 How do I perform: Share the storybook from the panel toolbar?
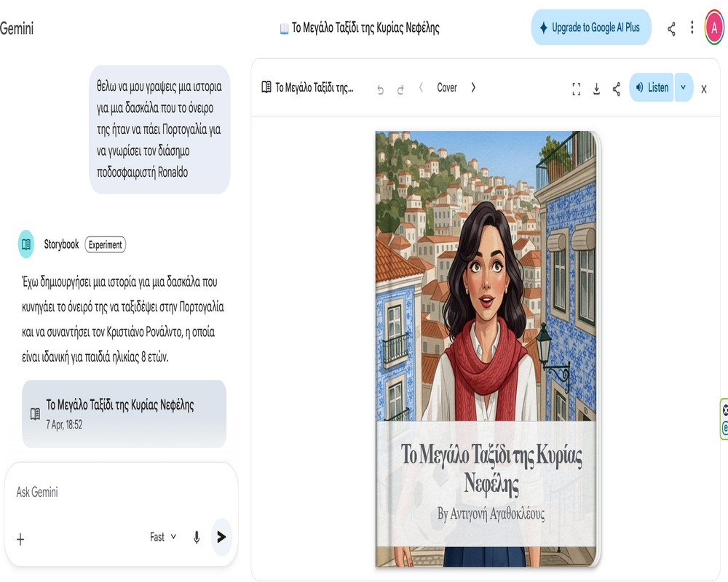(617, 89)
